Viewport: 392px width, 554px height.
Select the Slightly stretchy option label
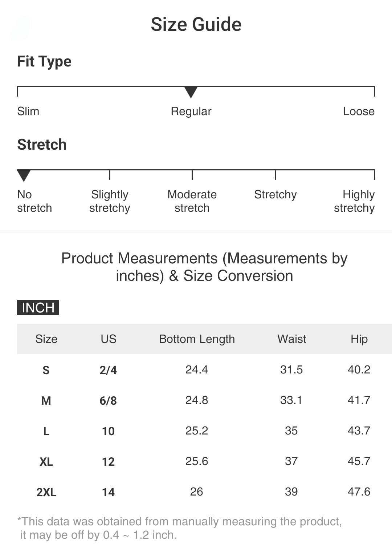click(x=110, y=201)
